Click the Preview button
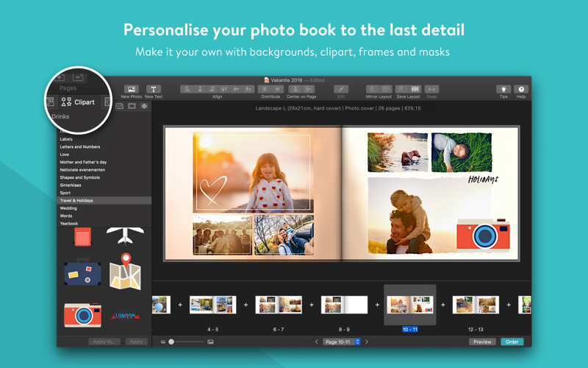Viewport: 588px width, 368px height. click(482, 342)
